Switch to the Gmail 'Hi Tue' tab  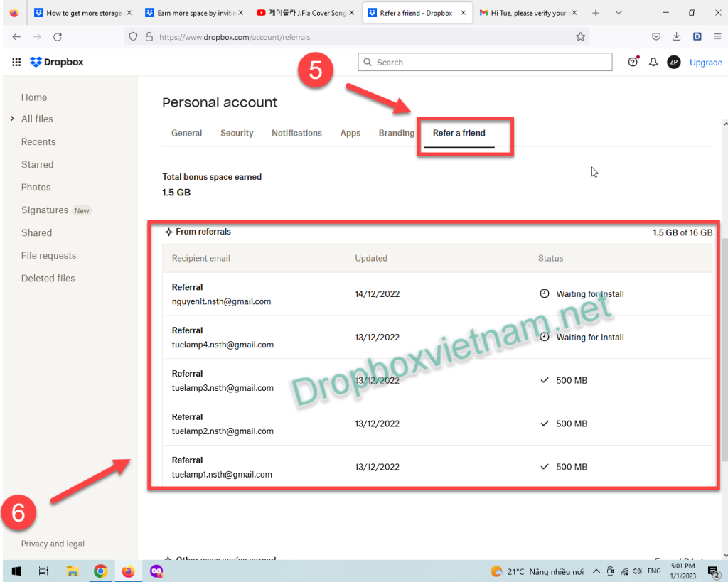tap(528, 13)
